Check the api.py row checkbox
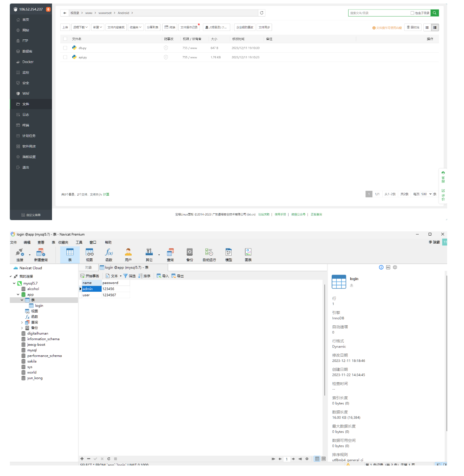The image size is (464, 476). coord(65,57)
